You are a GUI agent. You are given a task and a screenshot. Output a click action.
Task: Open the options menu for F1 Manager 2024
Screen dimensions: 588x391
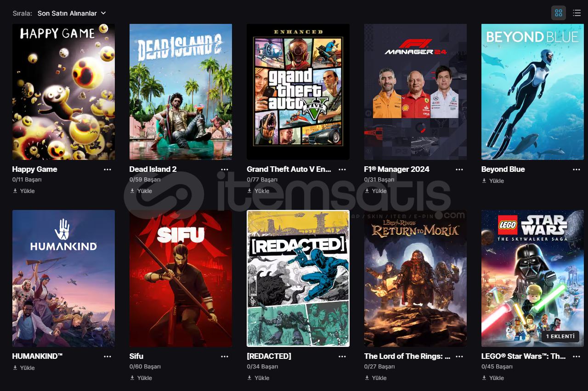459,170
